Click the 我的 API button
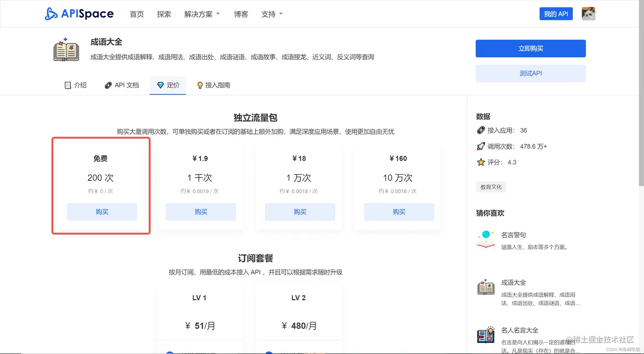Screen dimensions: 644x354 coord(556,13)
